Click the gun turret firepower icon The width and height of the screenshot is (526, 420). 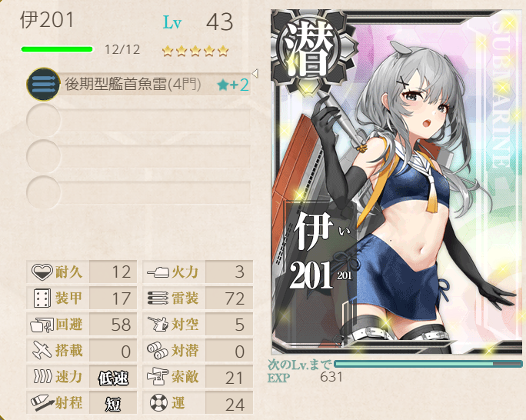click(158, 272)
